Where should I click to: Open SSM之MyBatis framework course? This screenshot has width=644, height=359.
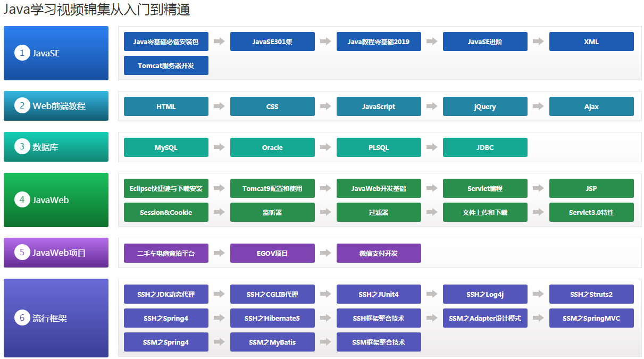tap(272, 342)
